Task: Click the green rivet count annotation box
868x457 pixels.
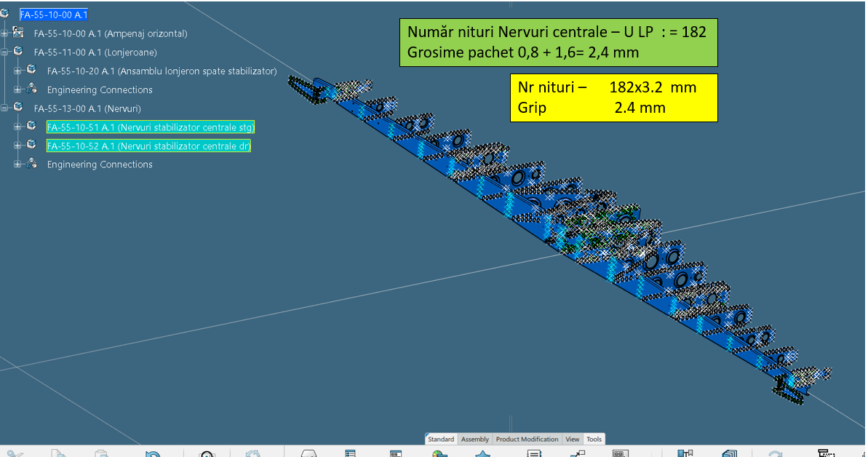Action: coord(558,42)
